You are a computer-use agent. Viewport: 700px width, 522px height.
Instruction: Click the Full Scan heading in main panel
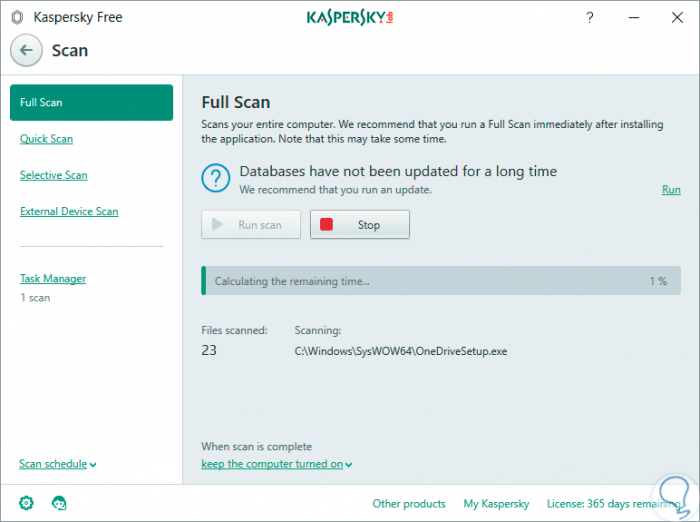coord(236,102)
